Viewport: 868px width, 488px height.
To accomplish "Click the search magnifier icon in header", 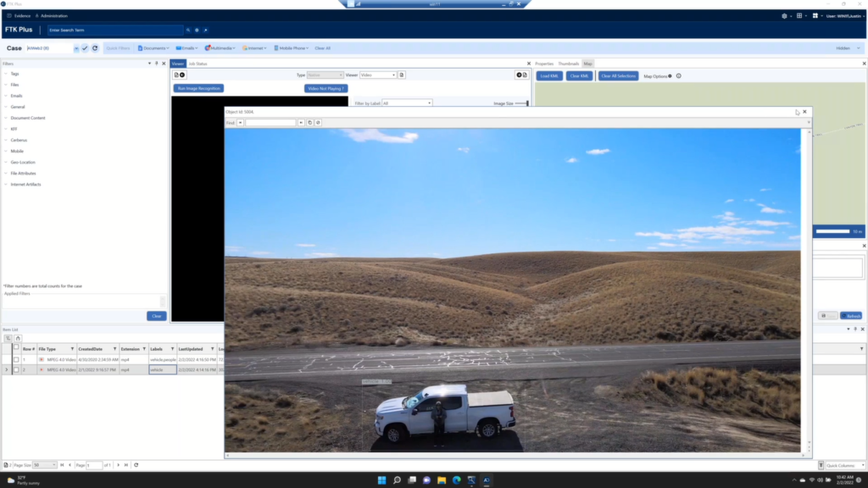I will (188, 30).
